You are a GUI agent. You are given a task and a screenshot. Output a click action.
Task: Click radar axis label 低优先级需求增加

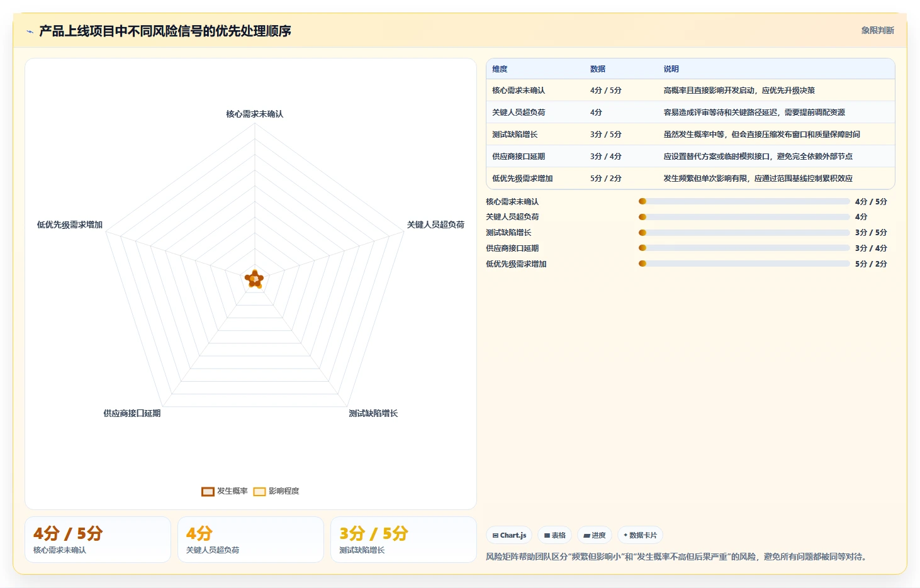[70, 225]
